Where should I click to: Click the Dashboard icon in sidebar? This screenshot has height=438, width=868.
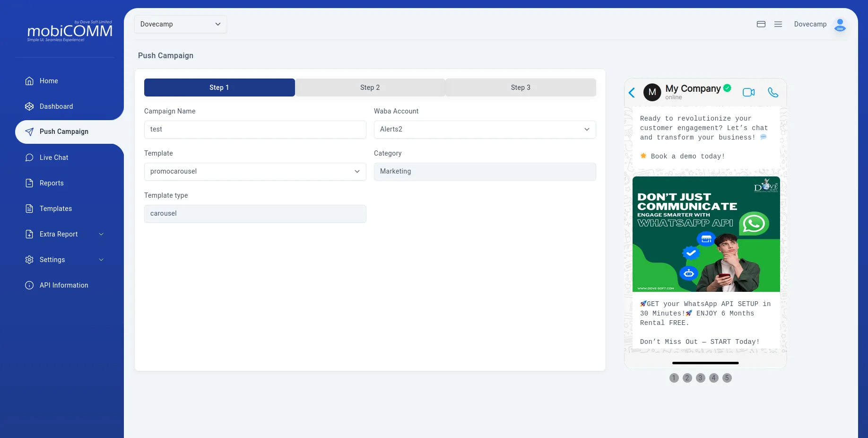click(x=29, y=106)
